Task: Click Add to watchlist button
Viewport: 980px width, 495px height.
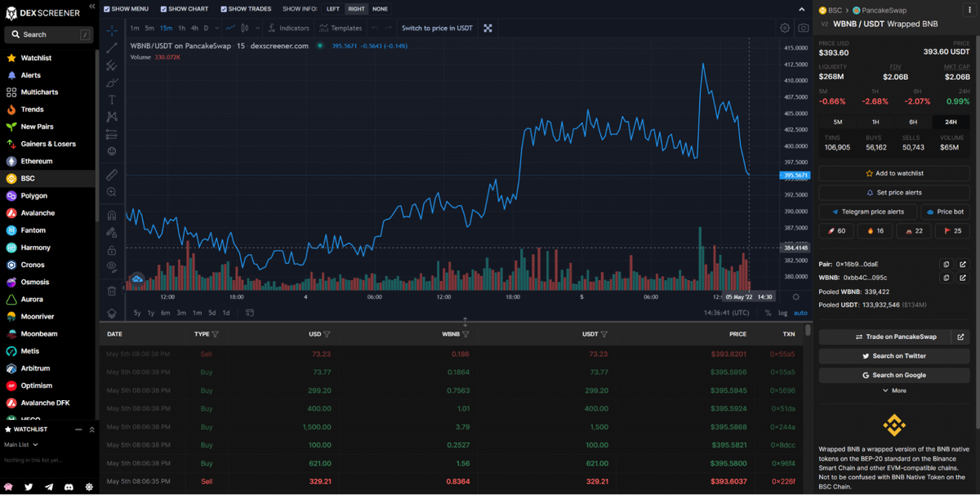Action: click(x=894, y=173)
